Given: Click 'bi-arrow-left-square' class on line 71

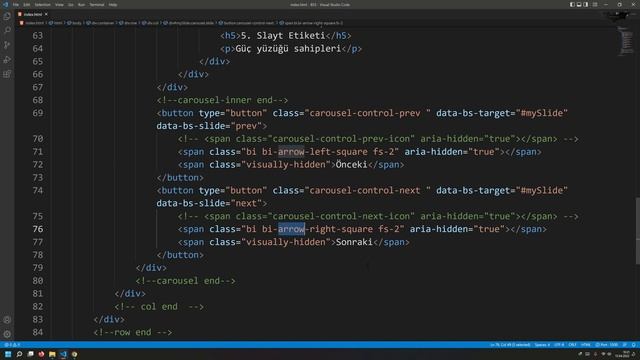Looking at the screenshot, I should [x=315, y=151].
